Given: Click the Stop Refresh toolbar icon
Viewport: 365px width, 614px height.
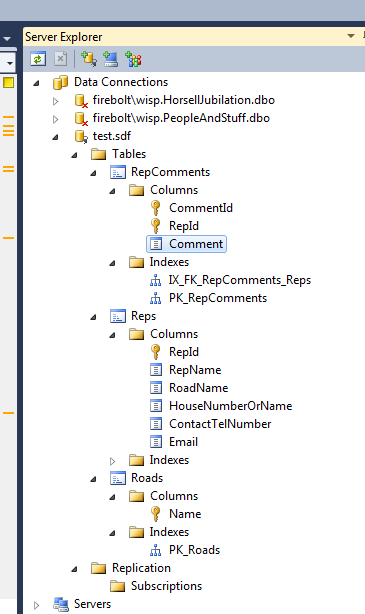Looking at the screenshot, I should (x=60, y=60).
